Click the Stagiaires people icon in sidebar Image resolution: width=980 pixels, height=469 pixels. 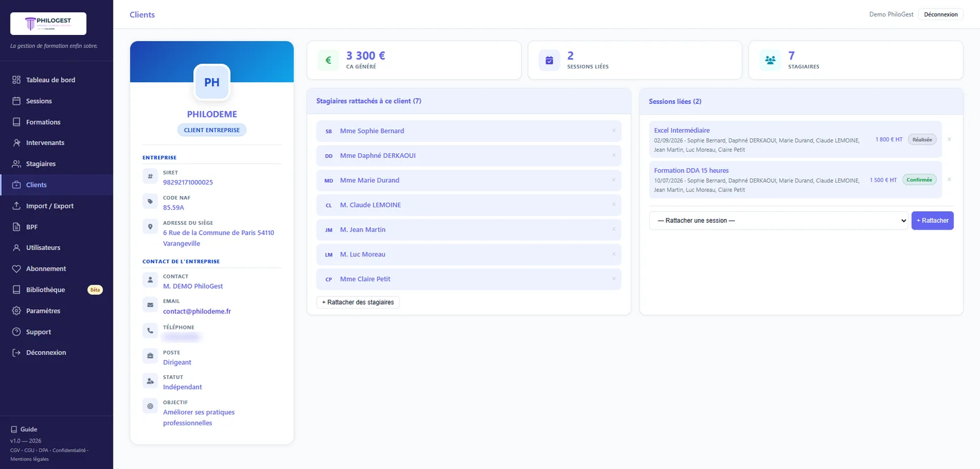pos(17,163)
